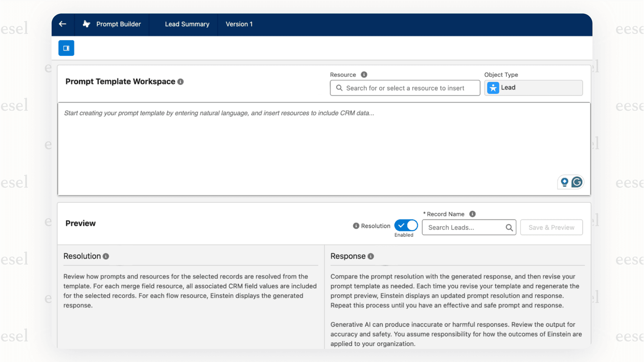This screenshot has width=644, height=362.
Task: Click the Grammarly icon in the prompt workspace
Action: click(577, 182)
